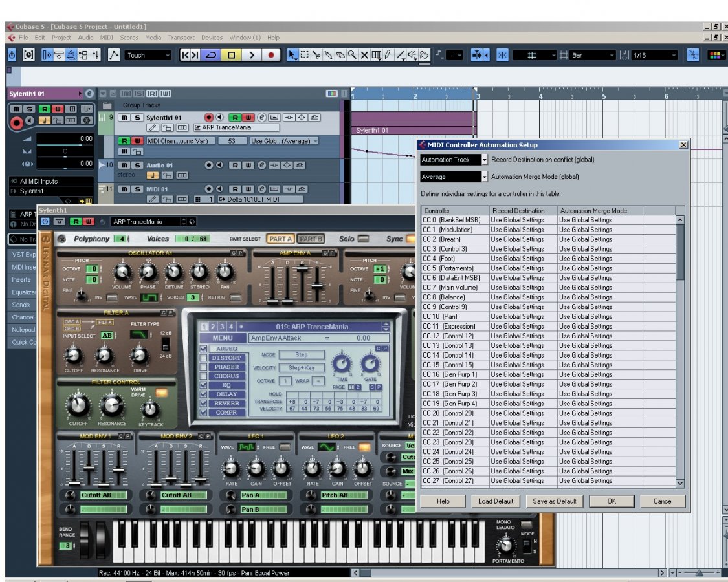Open the Transport menu
Image resolution: width=728 pixels, height=582 pixels.
click(x=181, y=38)
